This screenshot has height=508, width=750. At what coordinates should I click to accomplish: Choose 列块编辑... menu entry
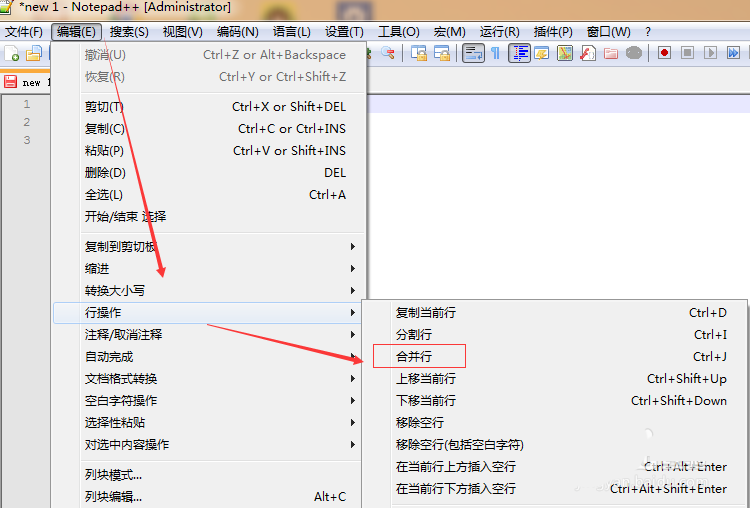209,497
